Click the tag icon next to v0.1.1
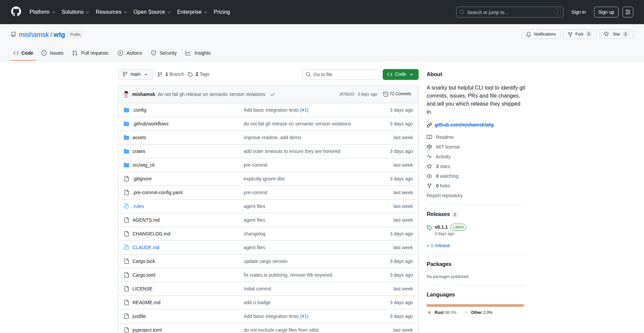The width and height of the screenshot is (644, 333). coord(429,228)
